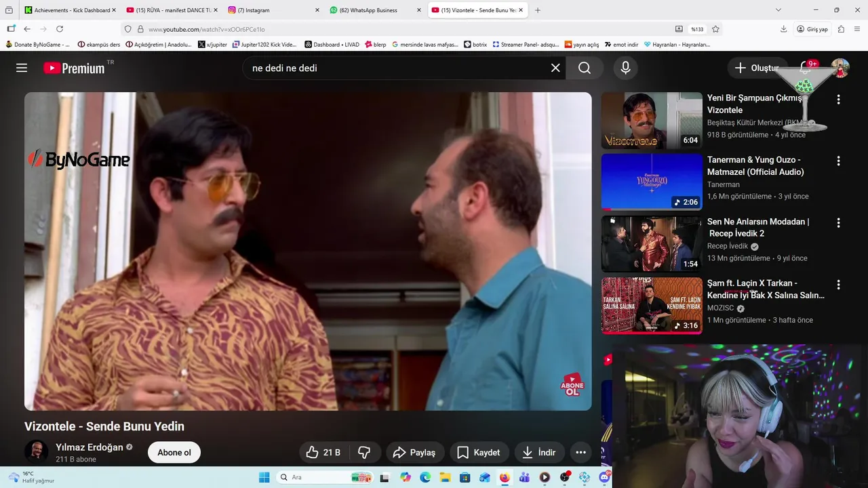Viewport: 868px width, 488px height.
Task: Click the ABONE OL overlay in video
Action: (572, 386)
